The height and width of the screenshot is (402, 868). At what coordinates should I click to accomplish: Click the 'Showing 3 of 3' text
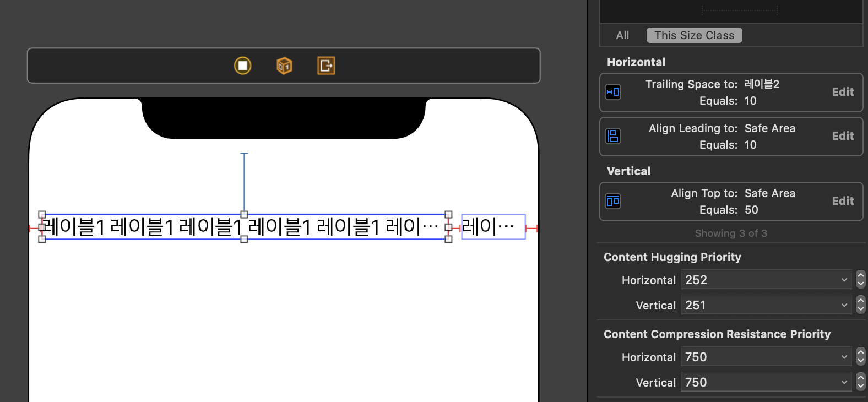(731, 233)
